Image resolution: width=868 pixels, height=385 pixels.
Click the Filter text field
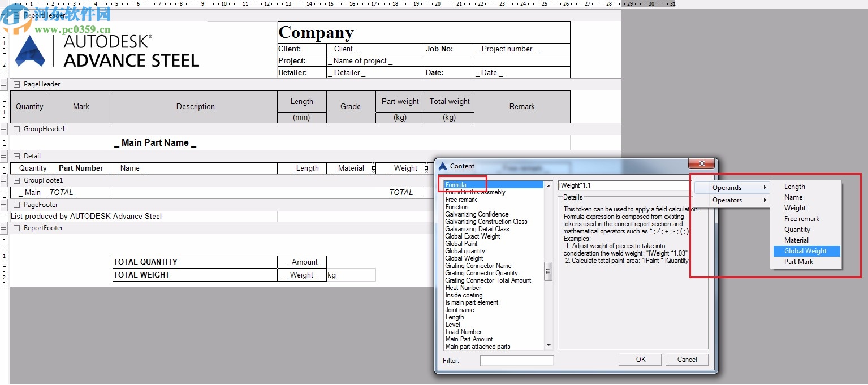click(516, 361)
